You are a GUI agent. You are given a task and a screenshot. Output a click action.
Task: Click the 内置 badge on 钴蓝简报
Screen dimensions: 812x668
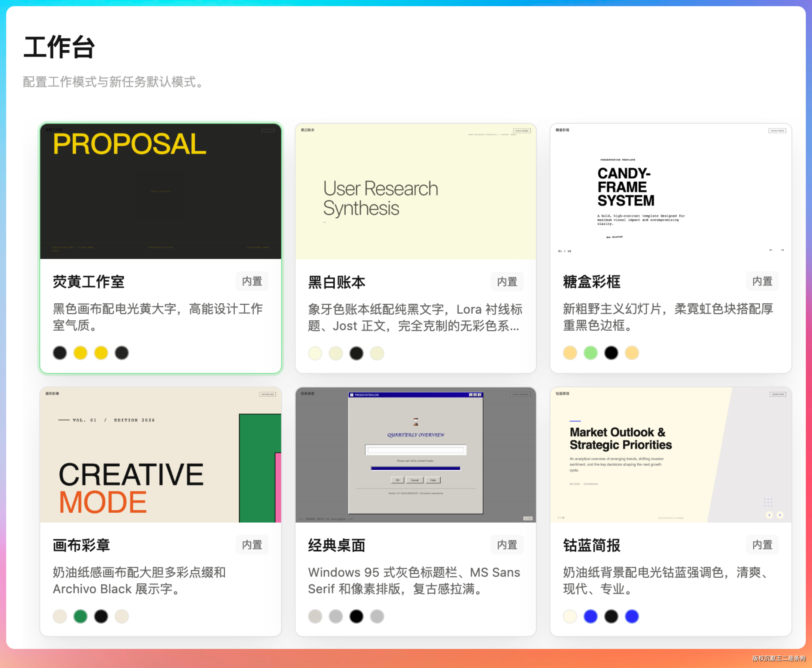point(762,545)
